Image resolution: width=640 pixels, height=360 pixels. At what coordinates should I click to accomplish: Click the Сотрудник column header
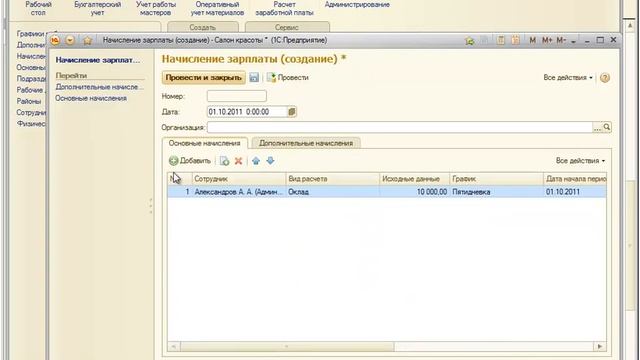pos(239,179)
